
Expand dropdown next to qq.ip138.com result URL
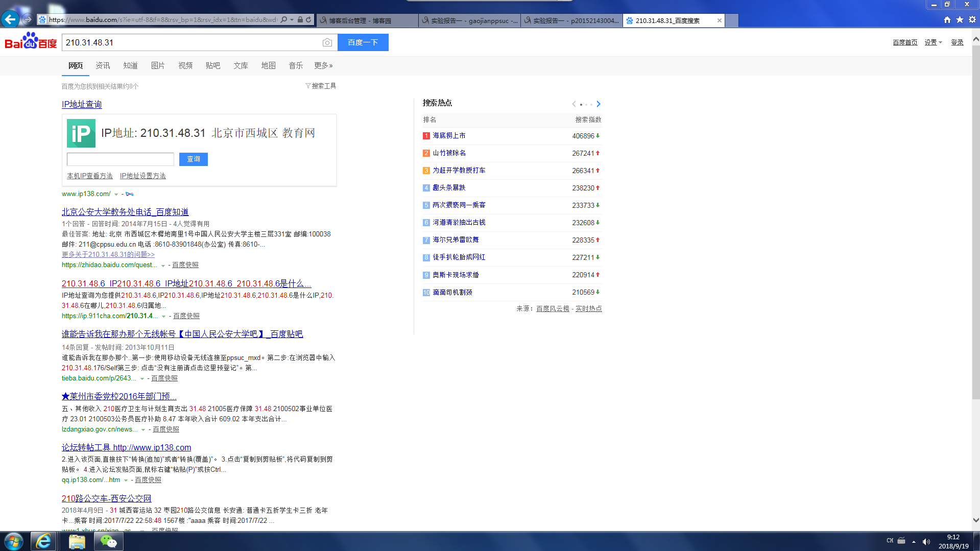[x=126, y=481]
